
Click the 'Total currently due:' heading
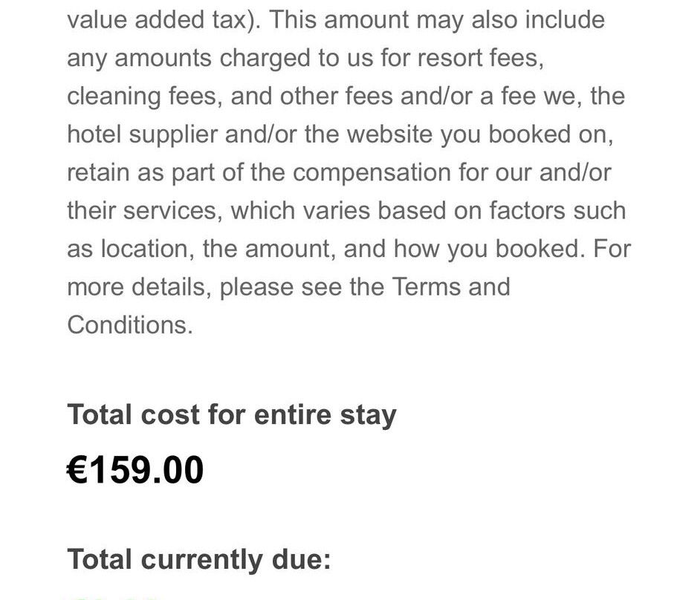(199, 559)
